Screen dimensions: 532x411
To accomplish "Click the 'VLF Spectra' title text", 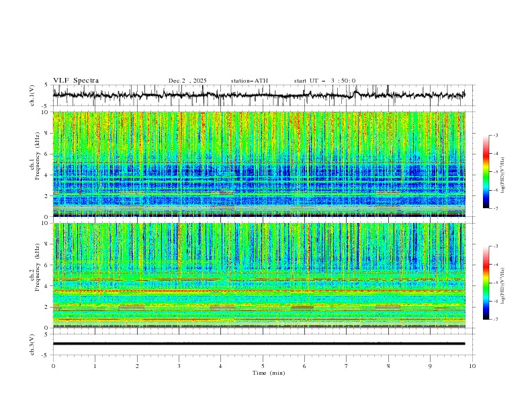I will pos(76,81).
